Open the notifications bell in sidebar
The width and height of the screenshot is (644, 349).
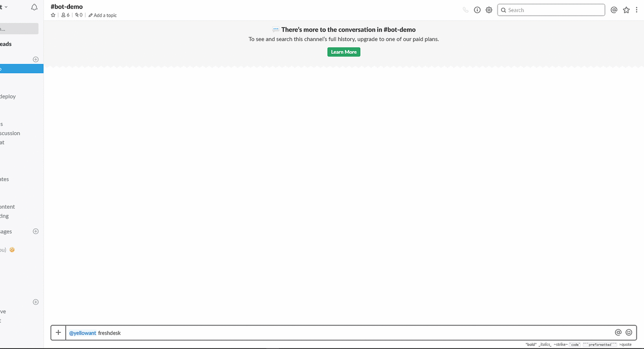pos(34,7)
